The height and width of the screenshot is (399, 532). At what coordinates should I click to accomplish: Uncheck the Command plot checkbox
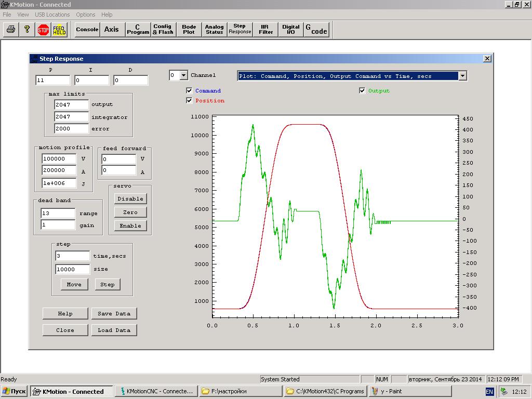(189, 91)
